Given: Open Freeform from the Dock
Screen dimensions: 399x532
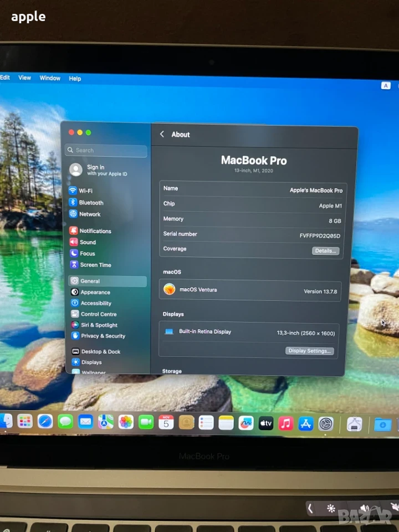Looking at the screenshot, I should 246,423.
